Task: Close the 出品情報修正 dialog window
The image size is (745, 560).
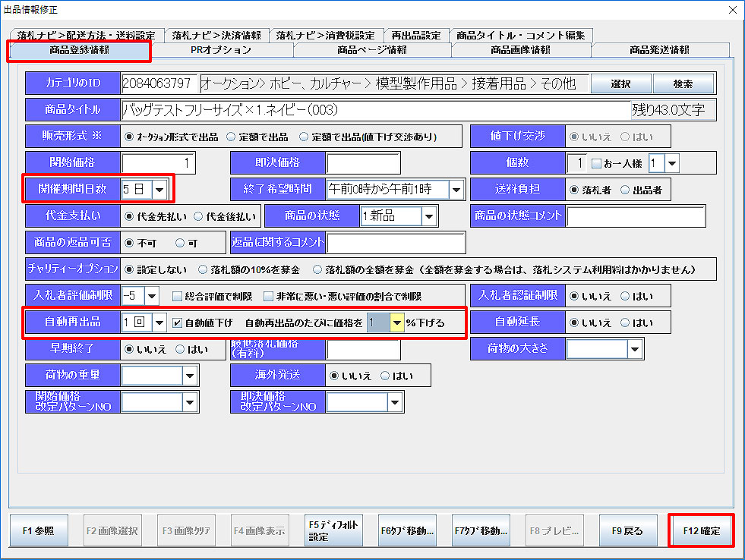Action: (x=732, y=10)
